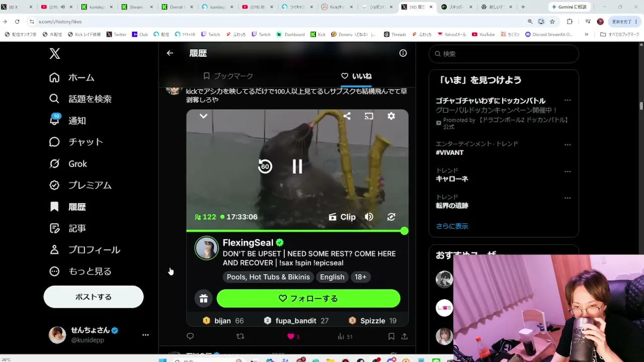The width and height of the screenshot is (644, 362).
Task: Create a clip with the Clip button
Action: [342, 217]
